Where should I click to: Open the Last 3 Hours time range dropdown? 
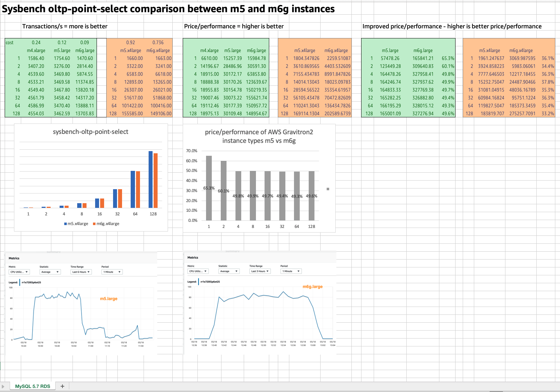tap(260, 271)
